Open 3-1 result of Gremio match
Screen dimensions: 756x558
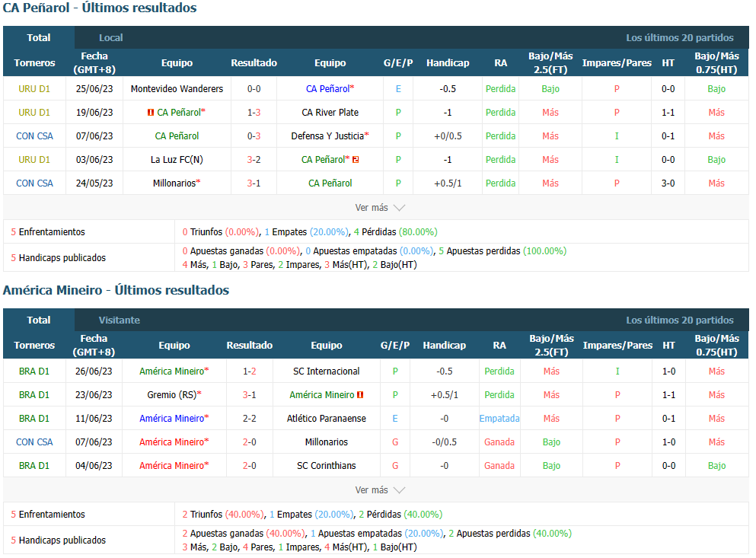(250, 395)
